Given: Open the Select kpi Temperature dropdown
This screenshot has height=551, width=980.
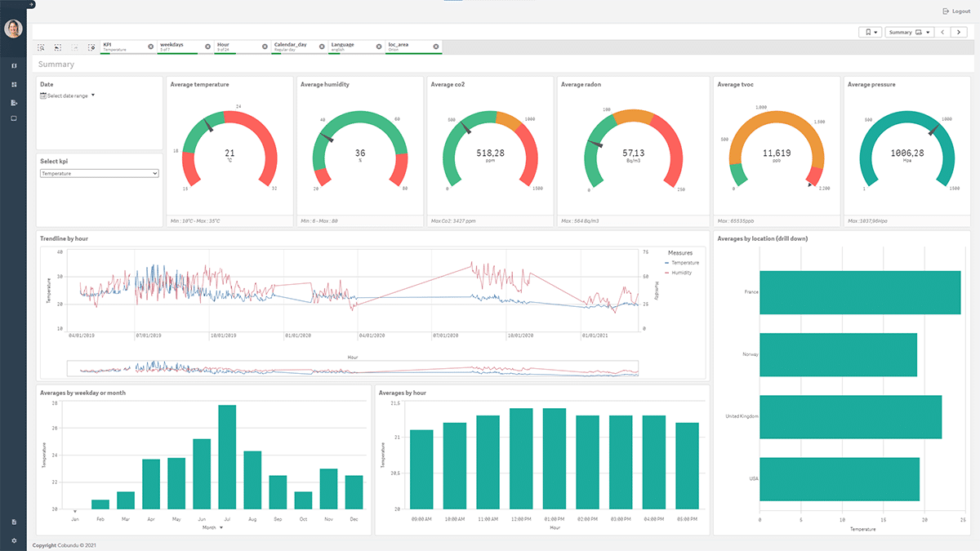Looking at the screenshot, I should [99, 173].
